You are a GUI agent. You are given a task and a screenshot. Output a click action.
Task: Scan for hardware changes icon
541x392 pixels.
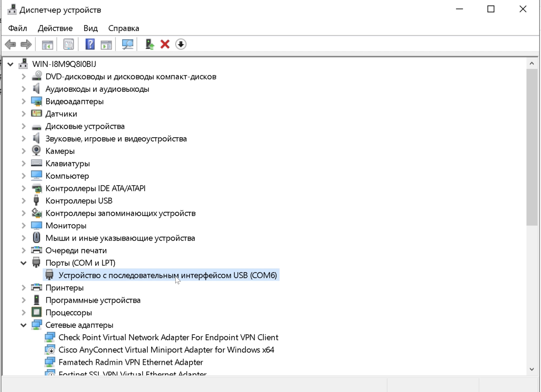click(x=128, y=44)
